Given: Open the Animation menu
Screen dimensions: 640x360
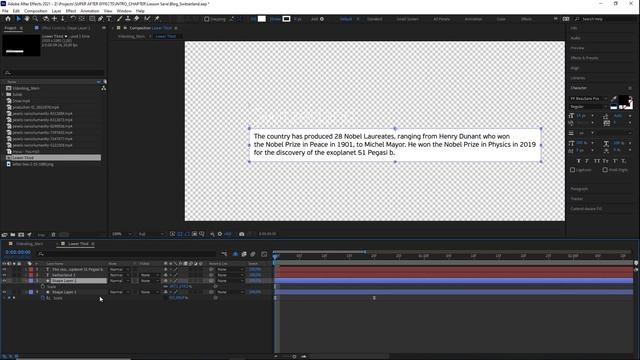Looking at the screenshot, I should click(x=89, y=11).
